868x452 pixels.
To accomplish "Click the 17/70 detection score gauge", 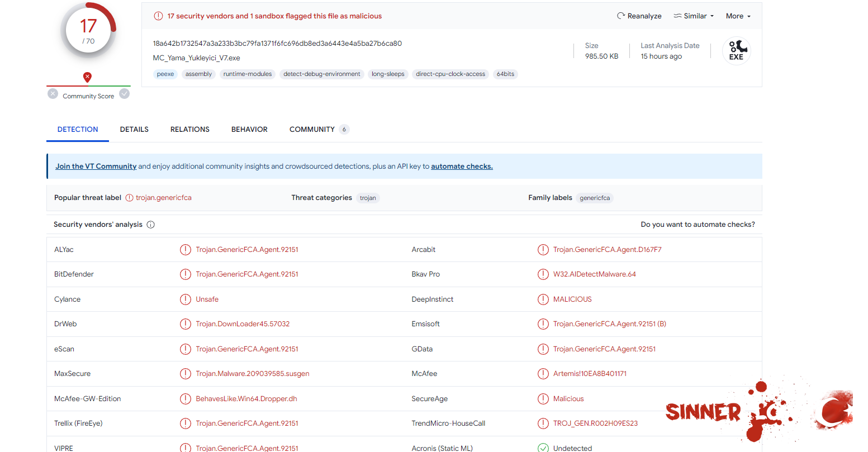I will [x=88, y=31].
